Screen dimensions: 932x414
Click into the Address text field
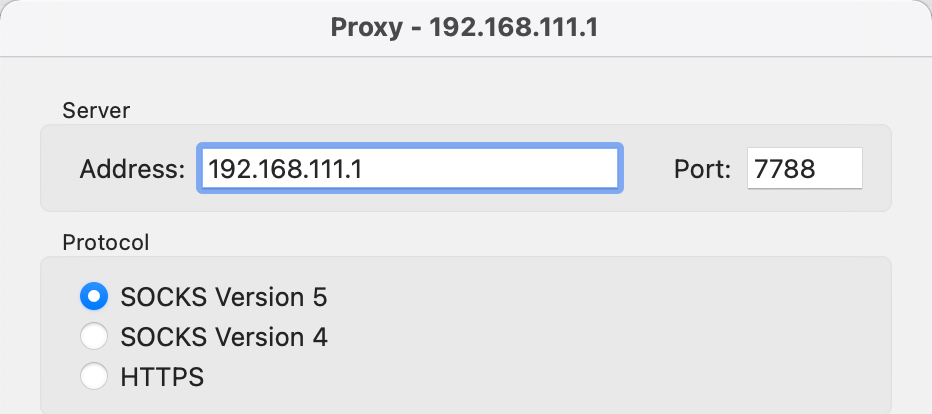click(x=410, y=169)
